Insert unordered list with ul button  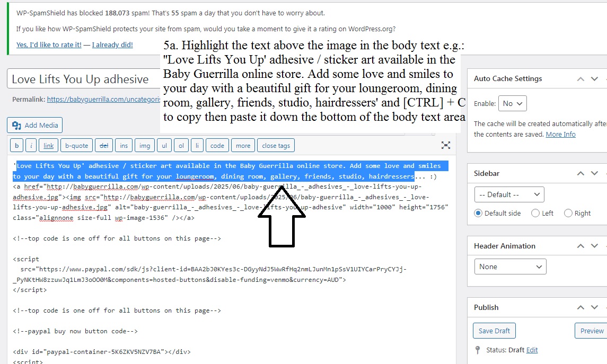coord(164,146)
